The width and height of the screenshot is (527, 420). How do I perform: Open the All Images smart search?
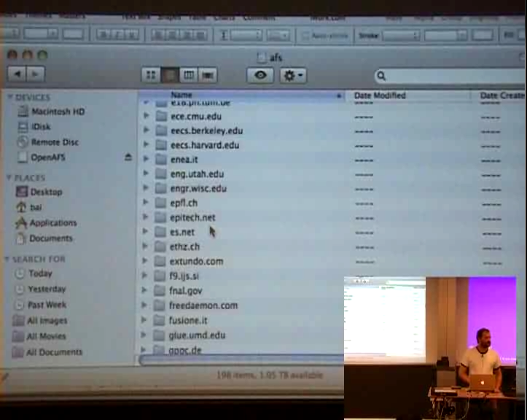click(47, 320)
